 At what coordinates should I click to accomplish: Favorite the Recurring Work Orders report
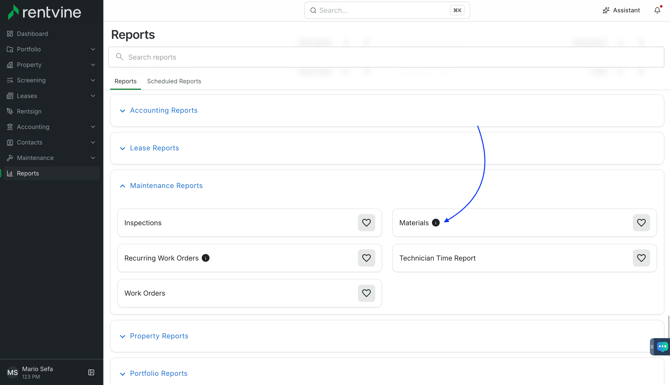[x=366, y=258]
